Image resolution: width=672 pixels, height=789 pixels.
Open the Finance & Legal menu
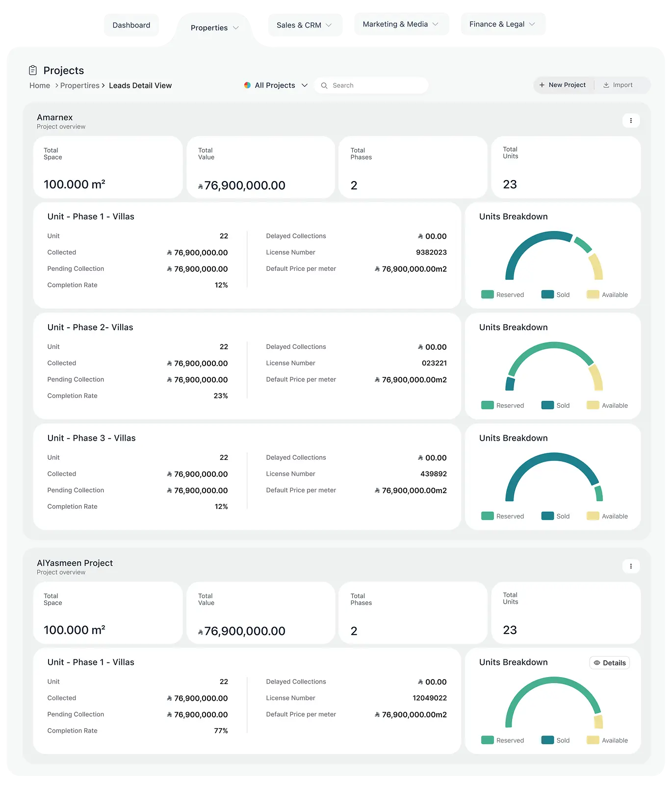503,24
